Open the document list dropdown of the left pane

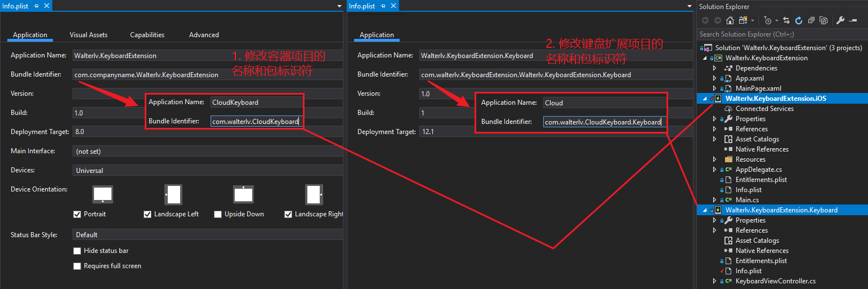(339, 6)
